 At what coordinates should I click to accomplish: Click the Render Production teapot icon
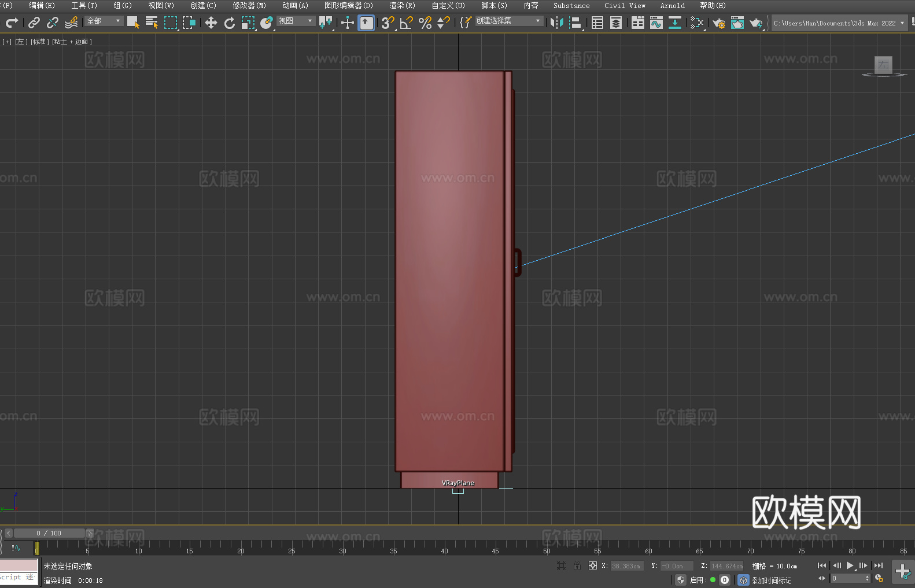pos(756,23)
